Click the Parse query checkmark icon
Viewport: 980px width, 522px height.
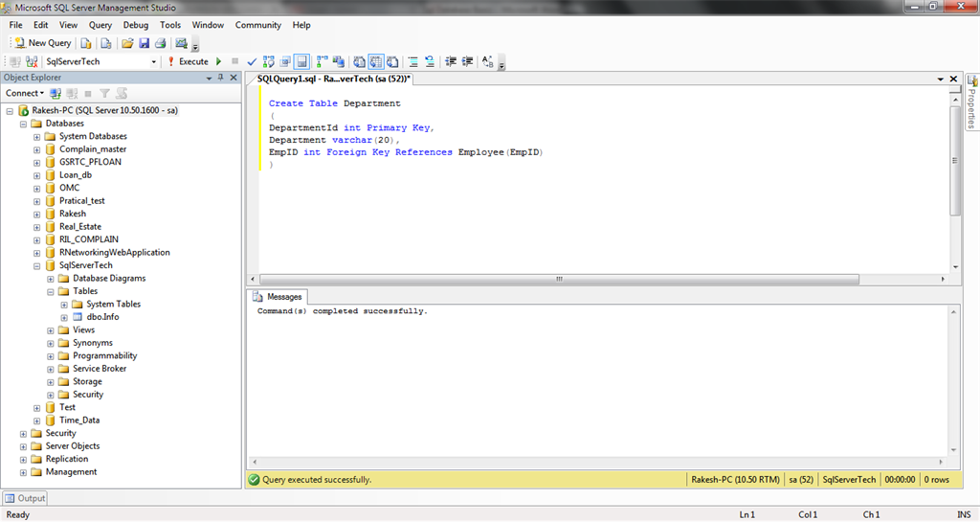[252, 61]
